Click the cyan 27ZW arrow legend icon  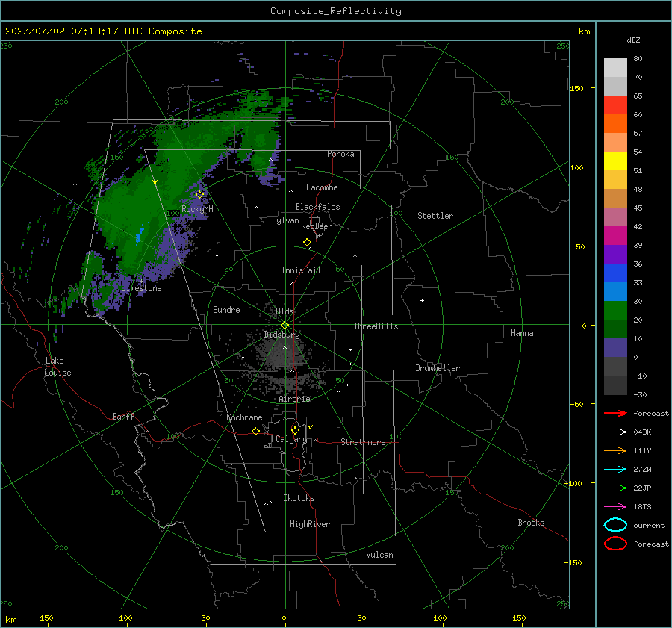[615, 470]
